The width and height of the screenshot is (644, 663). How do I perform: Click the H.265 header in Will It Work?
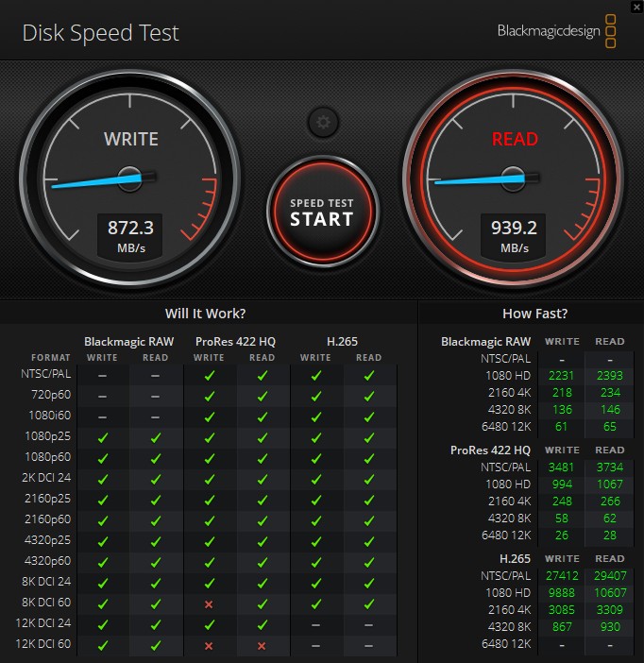click(x=342, y=341)
